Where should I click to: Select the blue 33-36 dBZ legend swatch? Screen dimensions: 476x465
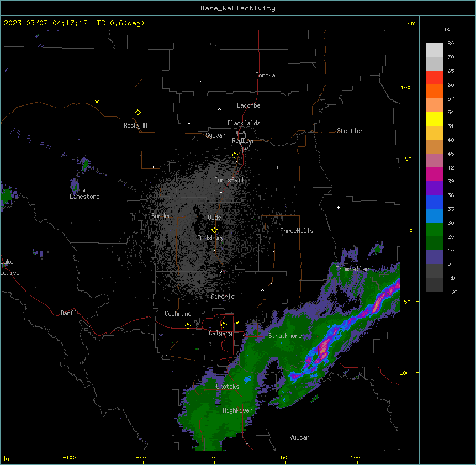(x=434, y=202)
